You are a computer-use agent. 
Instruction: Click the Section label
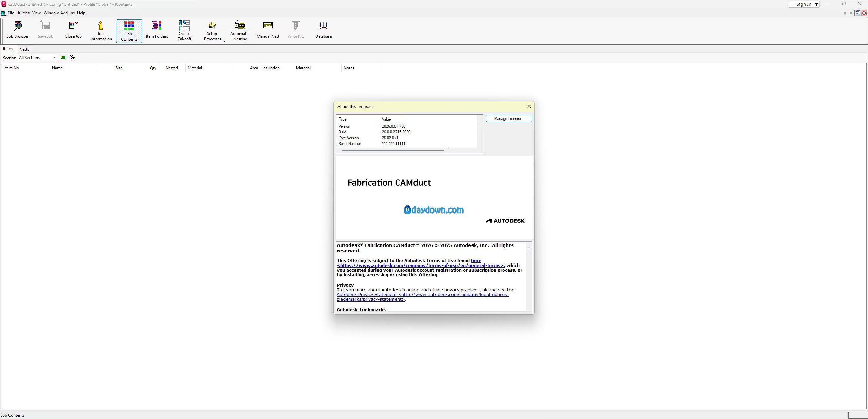9,58
